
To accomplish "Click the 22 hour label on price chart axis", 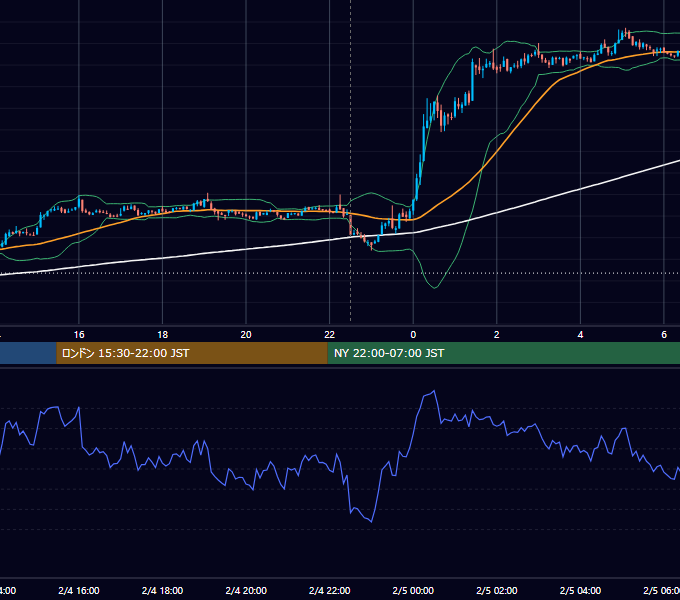I will click(330, 335).
